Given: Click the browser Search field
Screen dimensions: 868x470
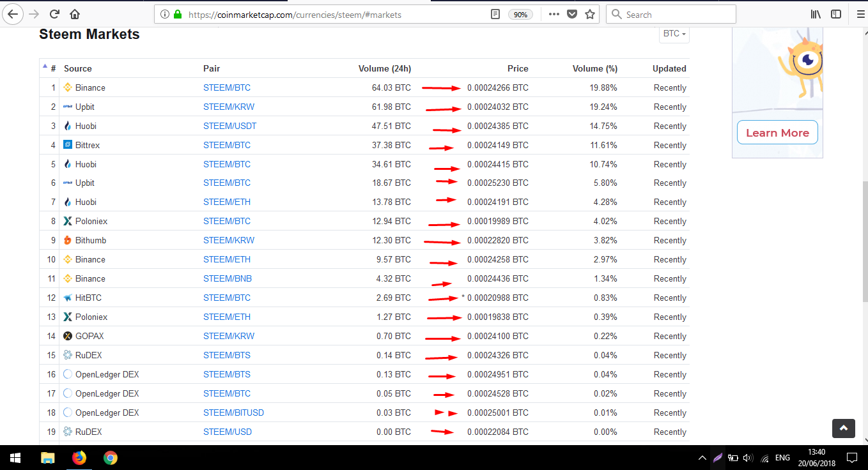Looking at the screenshot, I should pos(670,14).
